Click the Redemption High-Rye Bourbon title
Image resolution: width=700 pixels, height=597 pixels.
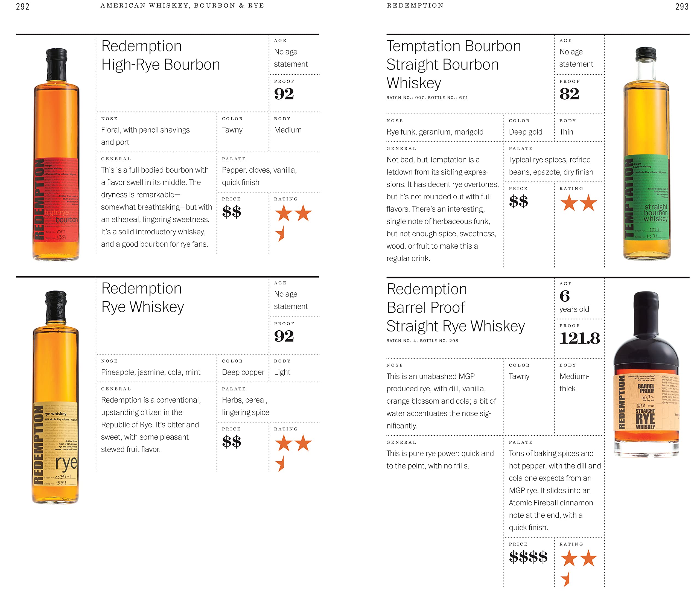[161, 55]
